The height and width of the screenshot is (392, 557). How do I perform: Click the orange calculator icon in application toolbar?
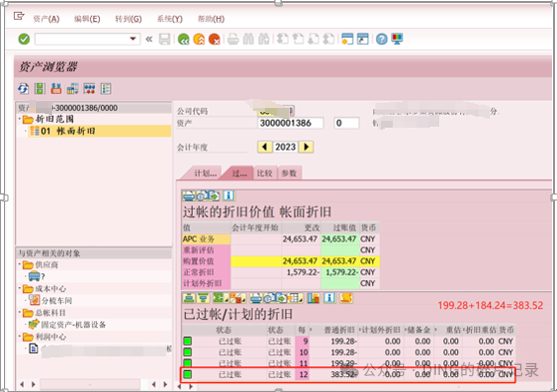point(56,88)
